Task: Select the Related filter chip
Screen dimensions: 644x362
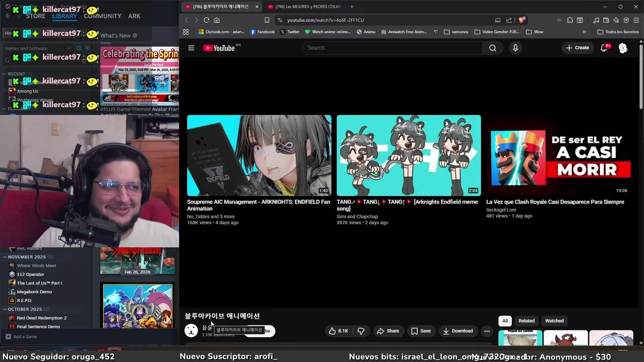Action: [x=526, y=321]
